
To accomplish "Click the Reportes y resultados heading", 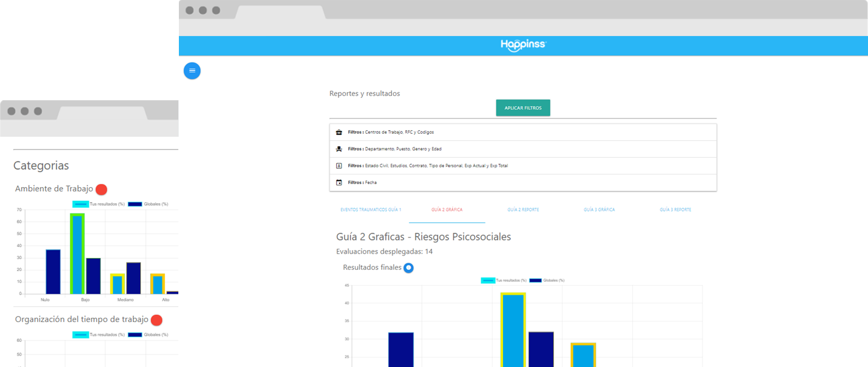I will coord(364,94).
